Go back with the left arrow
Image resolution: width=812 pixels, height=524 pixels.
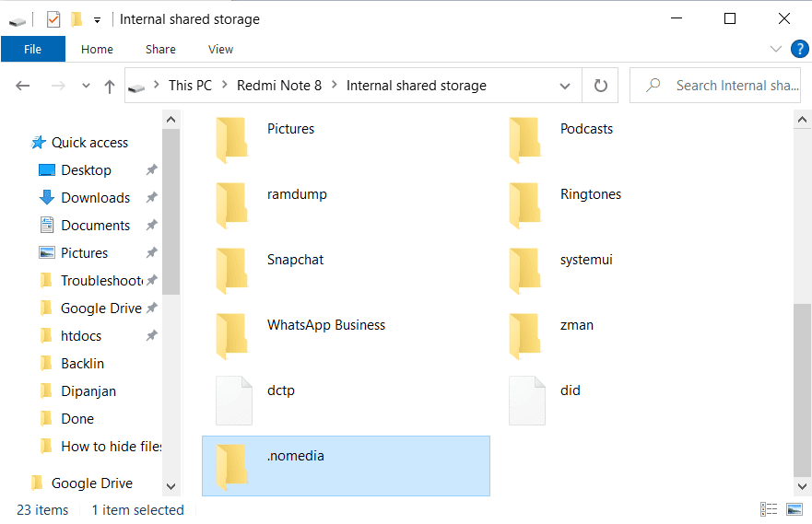23,86
